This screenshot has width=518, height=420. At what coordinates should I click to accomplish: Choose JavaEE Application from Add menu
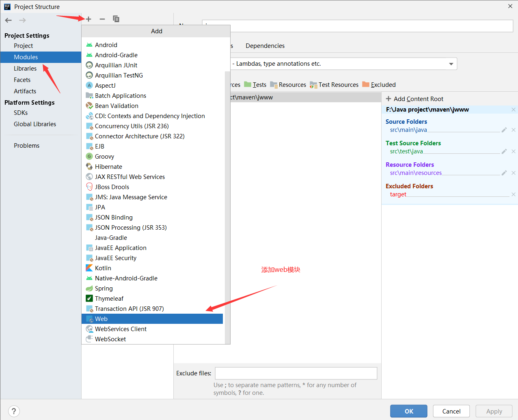click(x=152, y=248)
